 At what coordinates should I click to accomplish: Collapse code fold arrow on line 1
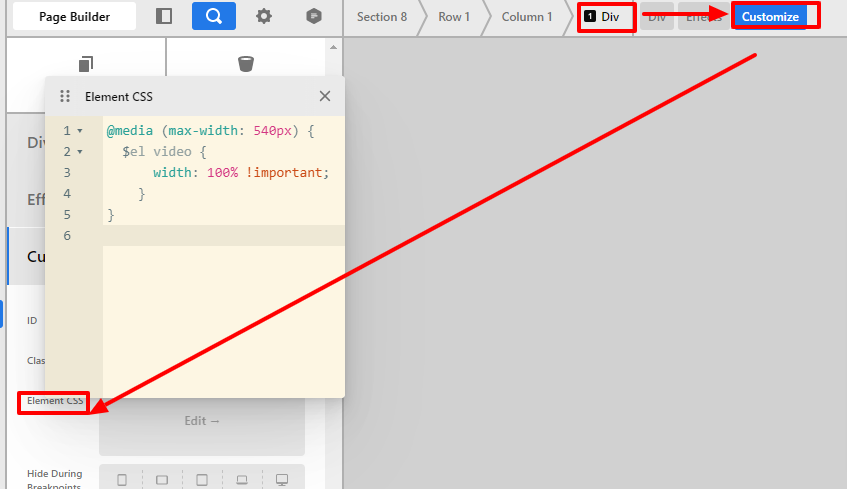click(x=80, y=131)
